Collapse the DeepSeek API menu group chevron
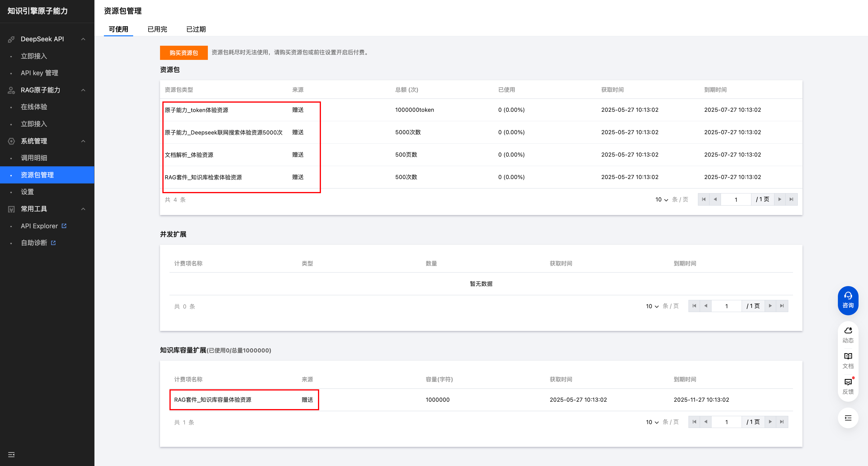This screenshot has height=466, width=868. click(83, 39)
